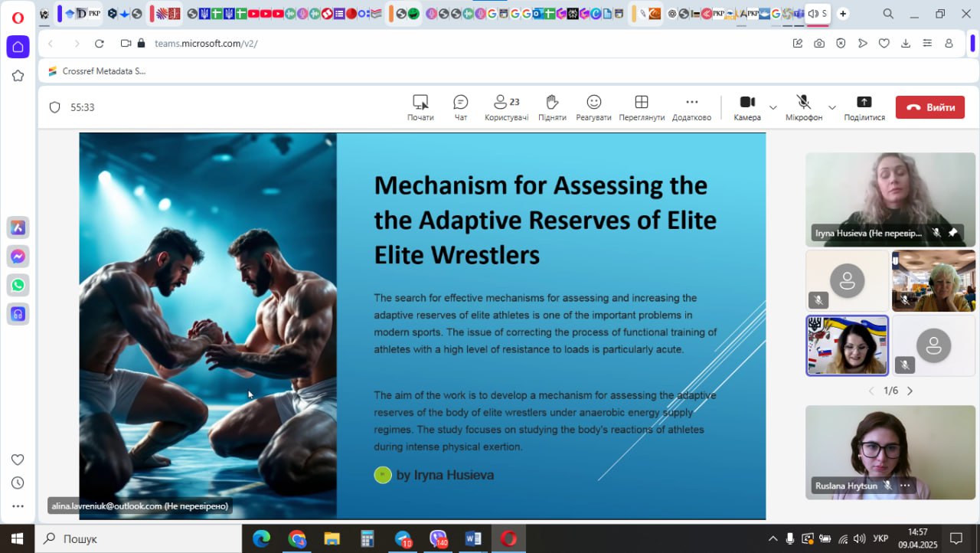This screenshot has height=553, width=980.
Task: Open sidebar three-dots setup menu
Action: [18, 506]
